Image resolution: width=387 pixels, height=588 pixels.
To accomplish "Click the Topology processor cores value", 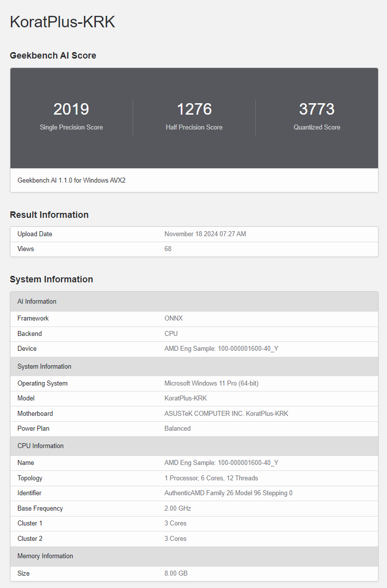I will [x=211, y=478].
